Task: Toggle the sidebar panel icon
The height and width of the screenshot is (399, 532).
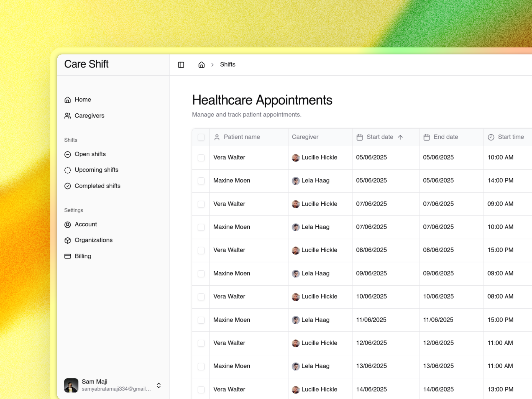Action: (181, 65)
